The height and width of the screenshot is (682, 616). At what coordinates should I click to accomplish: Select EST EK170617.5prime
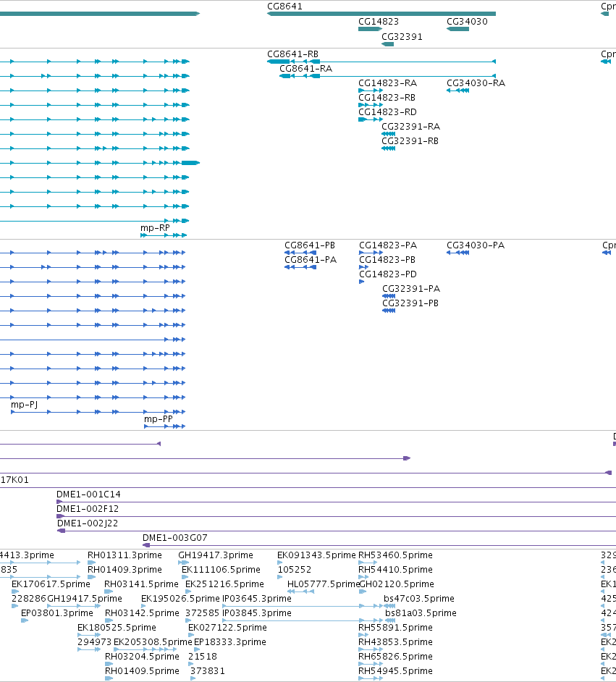(51, 584)
